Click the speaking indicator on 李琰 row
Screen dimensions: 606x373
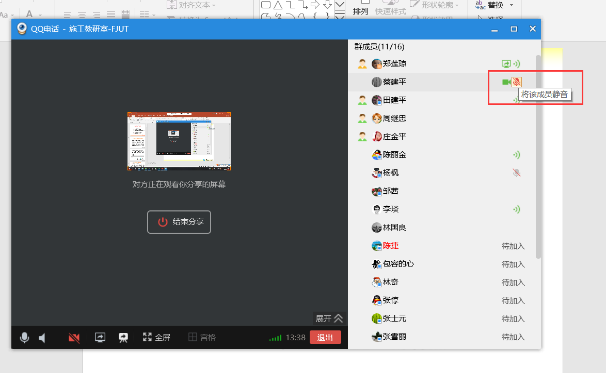coord(517,209)
